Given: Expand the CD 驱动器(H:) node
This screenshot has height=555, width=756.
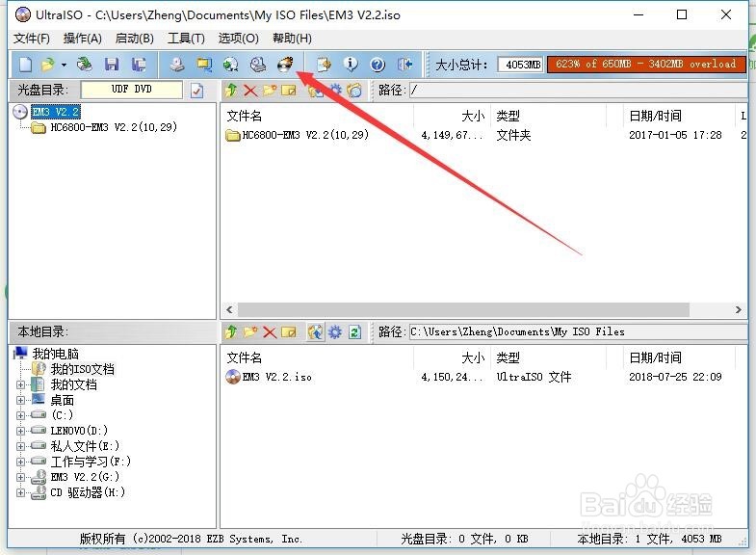Looking at the screenshot, I should 20,492.
